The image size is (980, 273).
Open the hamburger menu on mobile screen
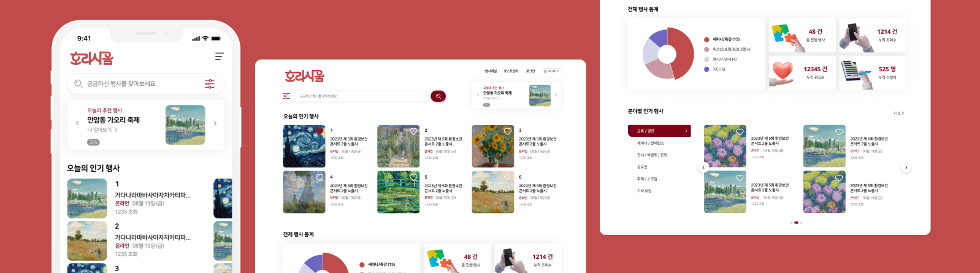pyautogui.click(x=219, y=56)
